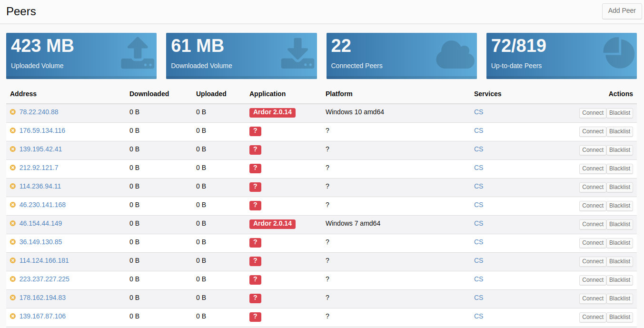
Task: Click the cloud icon in Connected Peers card
Action: point(455,55)
